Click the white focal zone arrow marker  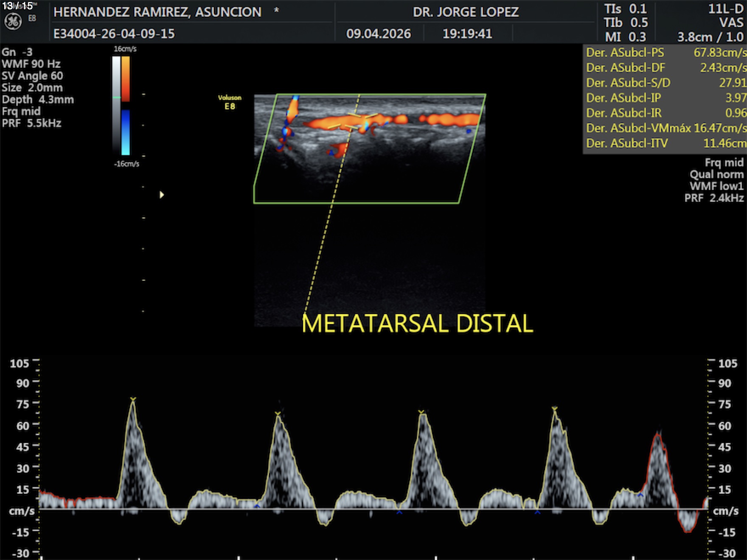(161, 195)
